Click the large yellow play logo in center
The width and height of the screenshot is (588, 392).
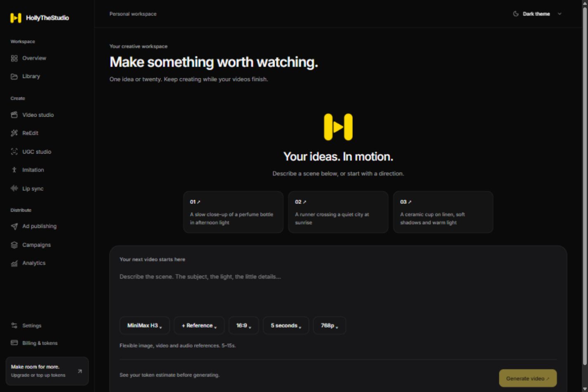[338, 127]
